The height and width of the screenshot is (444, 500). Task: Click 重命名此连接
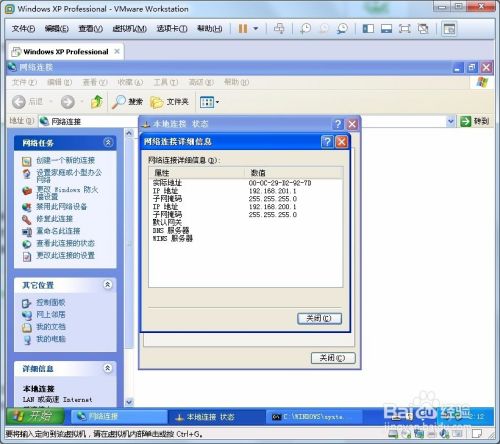pyautogui.click(x=58, y=231)
